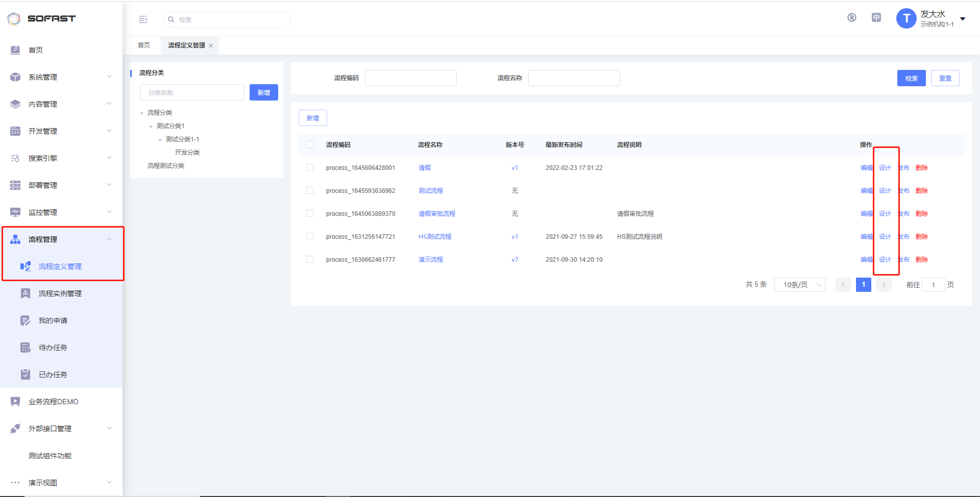Click the 业务流程DEMO sidebar icon

tap(15, 402)
